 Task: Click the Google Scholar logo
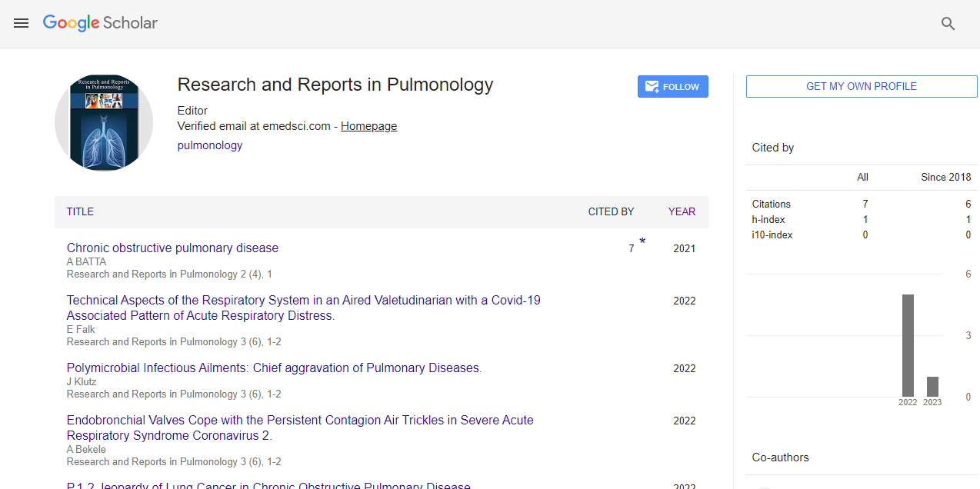[x=100, y=23]
